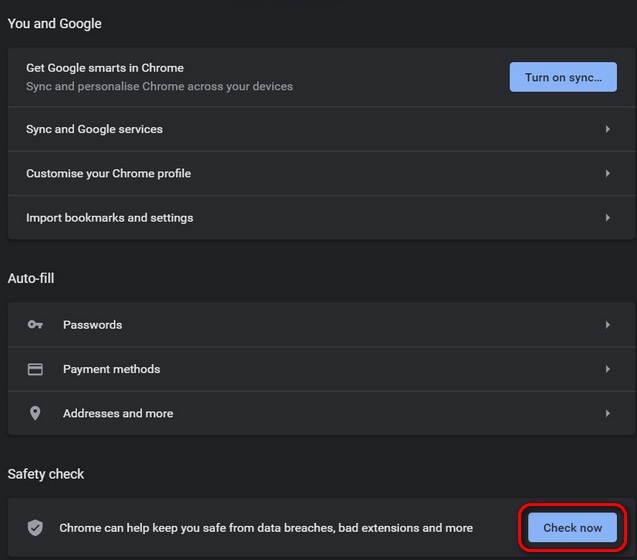
Task: Expand the Customise your Chrome profile arrow
Action: pos(607,174)
